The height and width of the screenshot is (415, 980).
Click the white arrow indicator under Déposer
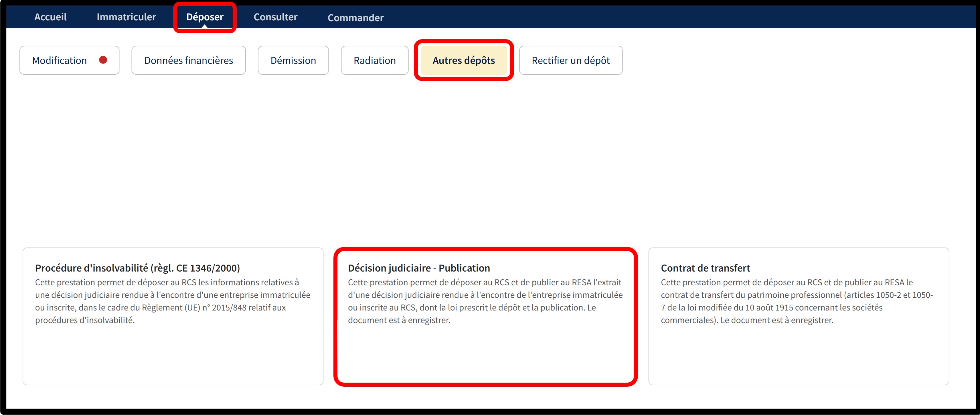tap(205, 26)
